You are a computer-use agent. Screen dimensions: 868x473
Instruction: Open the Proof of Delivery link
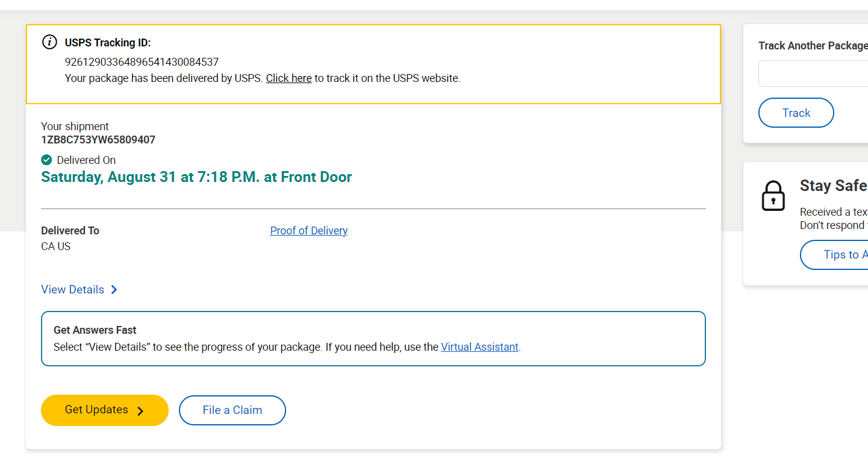[309, 231]
